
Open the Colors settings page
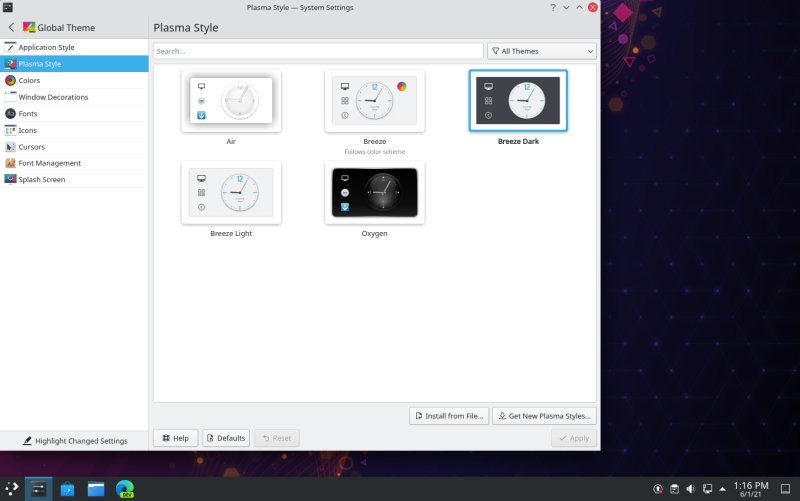(x=29, y=80)
